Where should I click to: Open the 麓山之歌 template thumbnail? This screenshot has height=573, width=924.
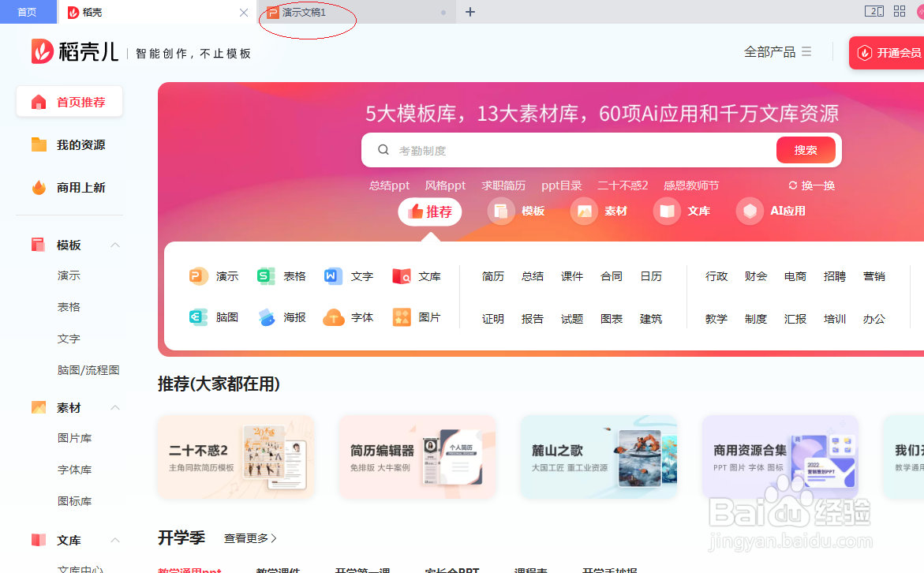598,457
